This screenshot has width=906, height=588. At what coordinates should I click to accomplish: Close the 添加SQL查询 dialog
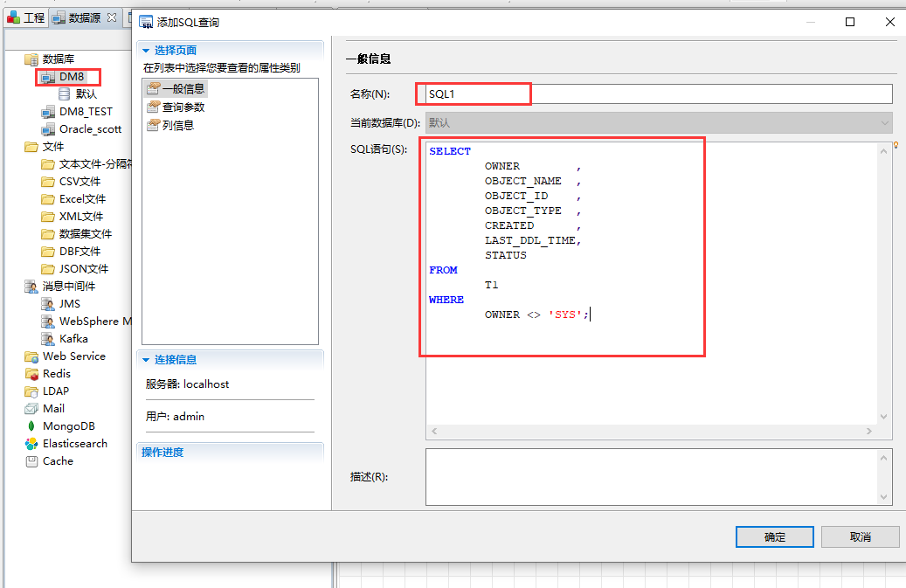point(889,22)
